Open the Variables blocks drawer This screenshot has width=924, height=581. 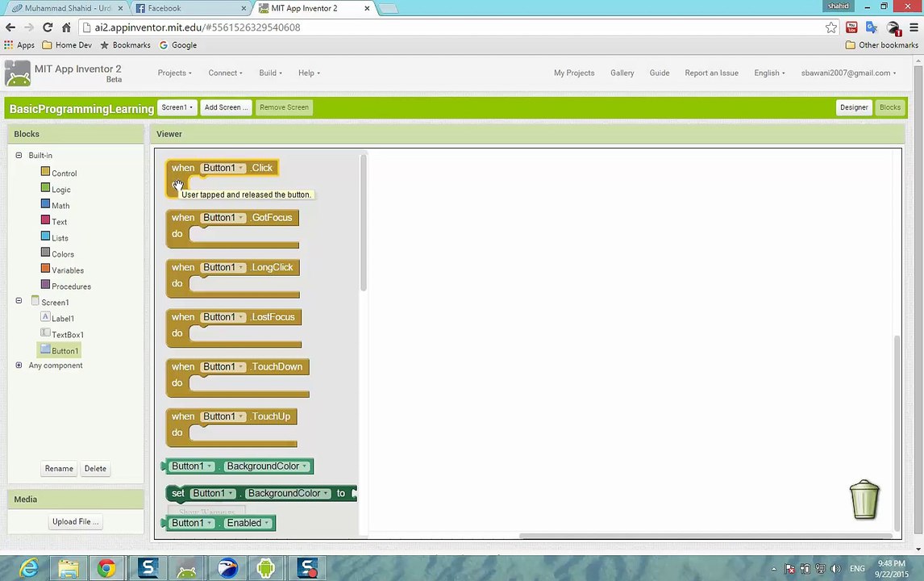pyautogui.click(x=62, y=270)
